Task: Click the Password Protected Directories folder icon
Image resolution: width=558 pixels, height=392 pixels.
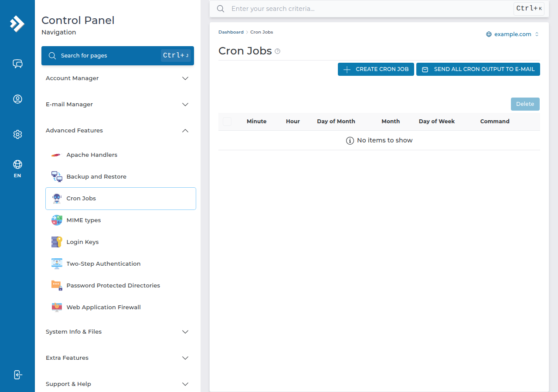Action: coord(57,286)
